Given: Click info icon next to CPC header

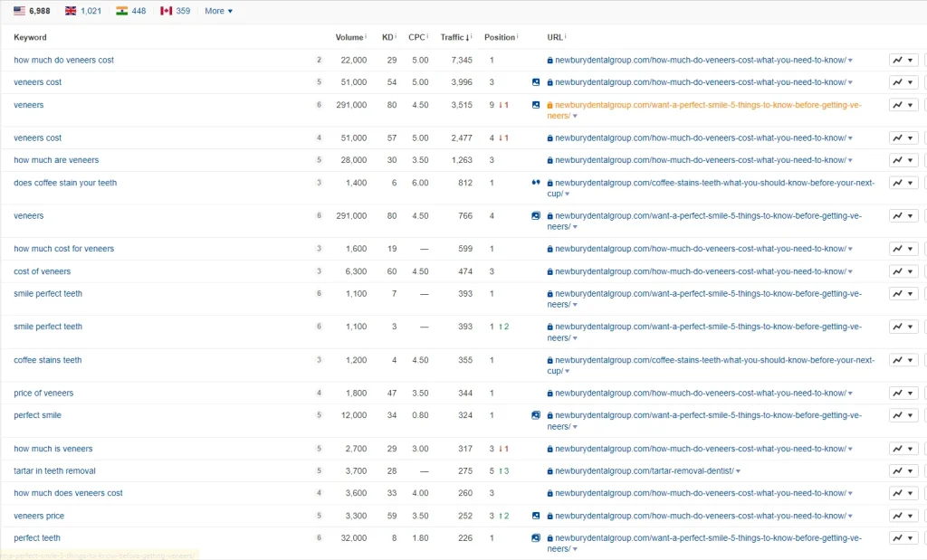Looking at the screenshot, I should (x=427, y=36).
